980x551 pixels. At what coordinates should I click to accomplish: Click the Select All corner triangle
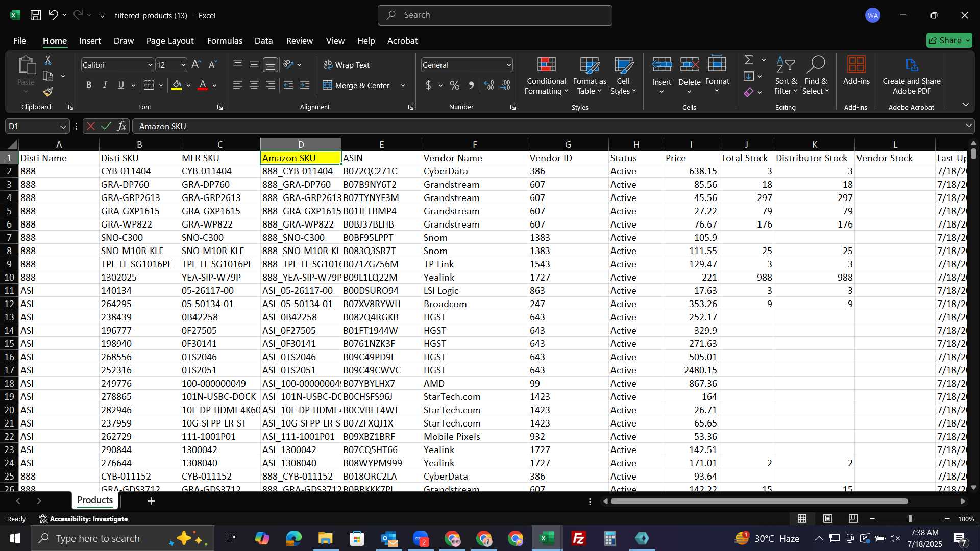12,145
